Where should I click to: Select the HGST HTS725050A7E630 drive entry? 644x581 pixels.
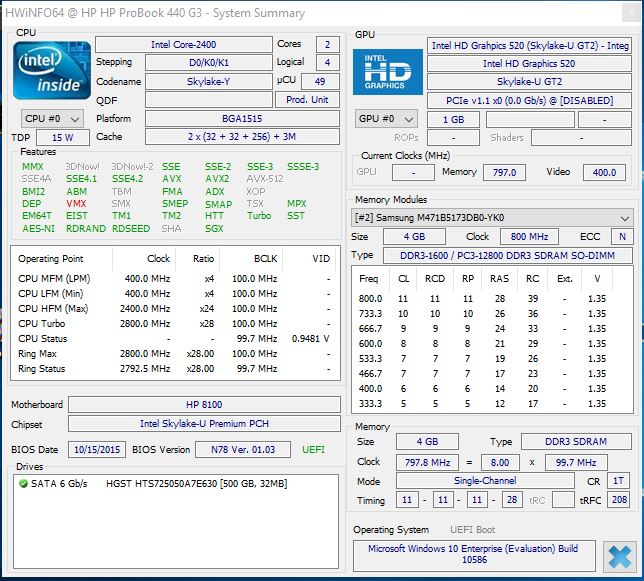coord(196,484)
